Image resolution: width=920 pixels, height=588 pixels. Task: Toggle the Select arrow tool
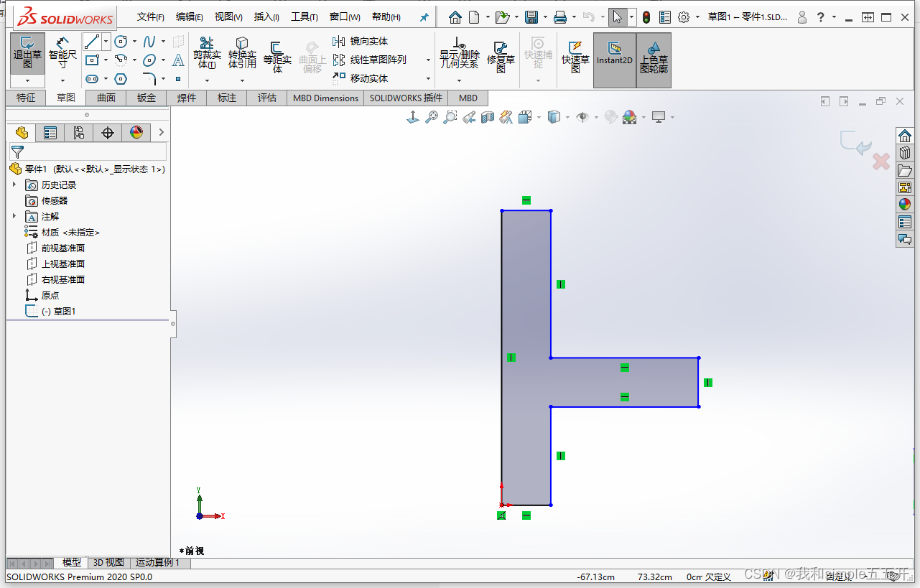[617, 17]
